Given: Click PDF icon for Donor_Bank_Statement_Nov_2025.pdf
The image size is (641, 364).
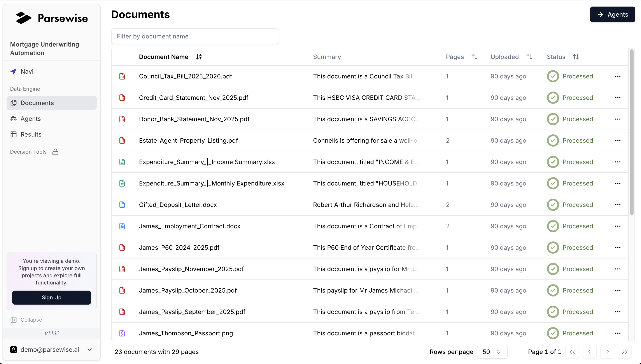Looking at the screenshot, I should coord(122,119).
